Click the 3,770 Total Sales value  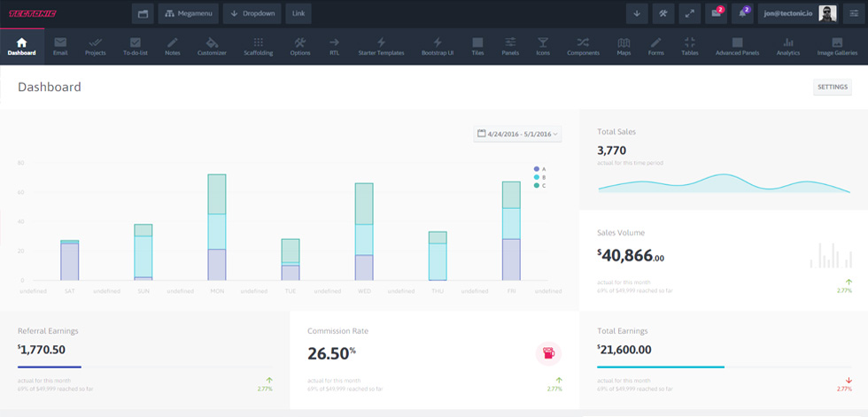coord(612,151)
